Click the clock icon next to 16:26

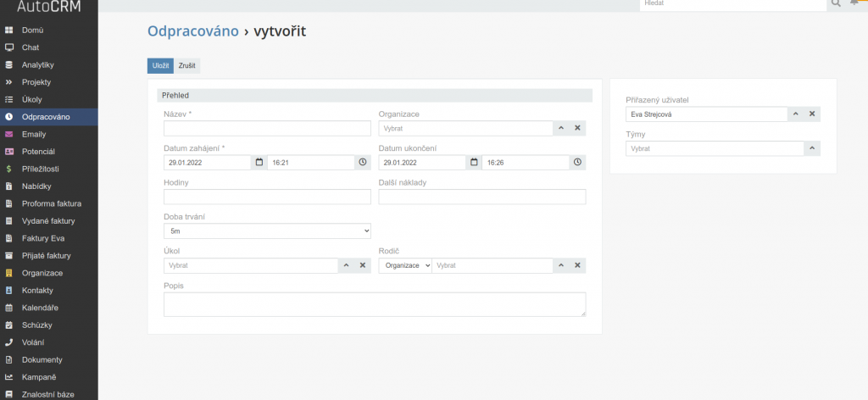pyautogui.click(x=577, y=162)
